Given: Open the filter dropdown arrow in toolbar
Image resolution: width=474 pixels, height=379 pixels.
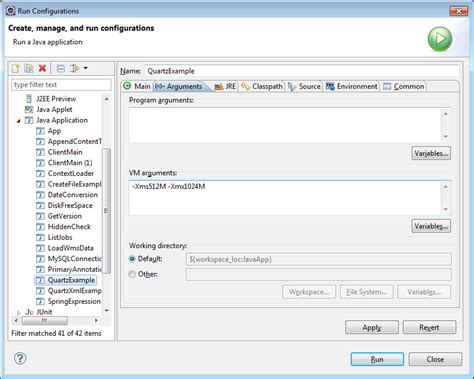Looking at the screenshot, I should click(86, 68).
